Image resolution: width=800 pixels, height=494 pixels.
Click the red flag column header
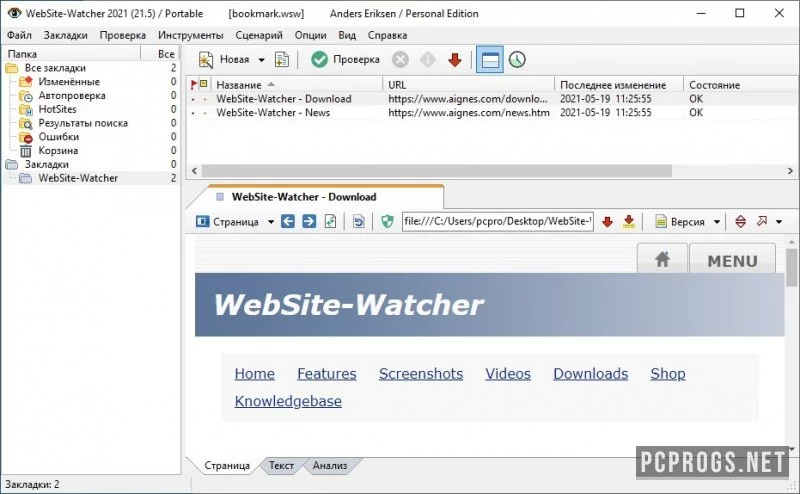pyautogui.click(x=193, y=85)
